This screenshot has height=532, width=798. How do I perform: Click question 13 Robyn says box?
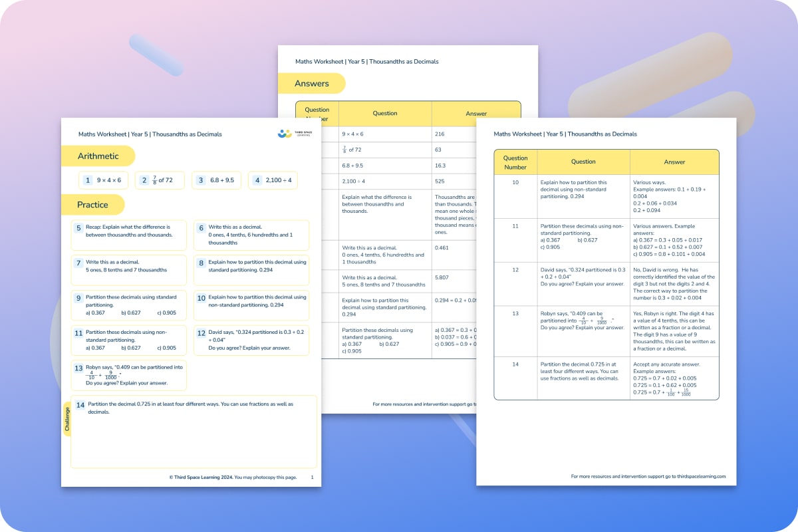tap(129, 375)
